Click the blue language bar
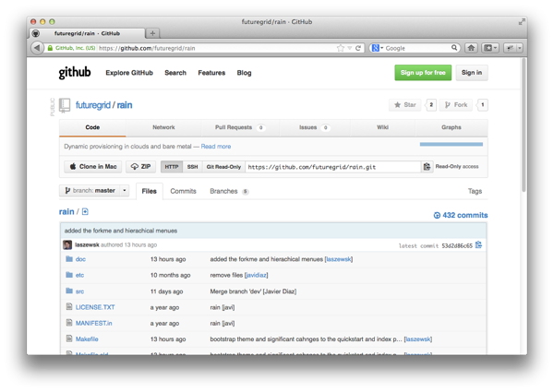Viewport: 554px width, 392px height. coord(452,144)
